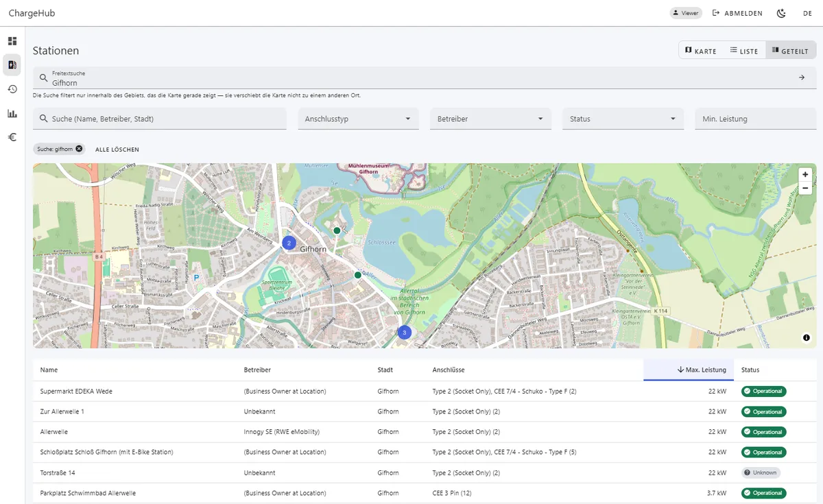
Task: Click green station marker near Schlosssee
Action: (337, 231)
